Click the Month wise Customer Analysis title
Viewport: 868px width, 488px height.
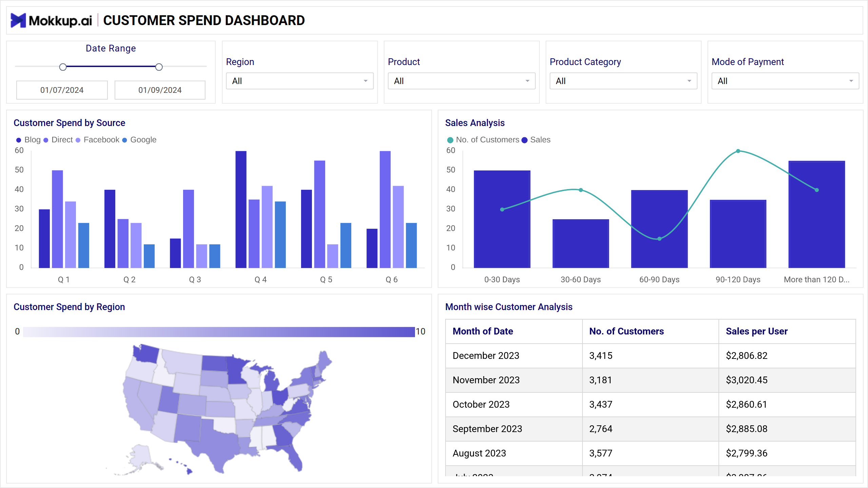[509, 307]
